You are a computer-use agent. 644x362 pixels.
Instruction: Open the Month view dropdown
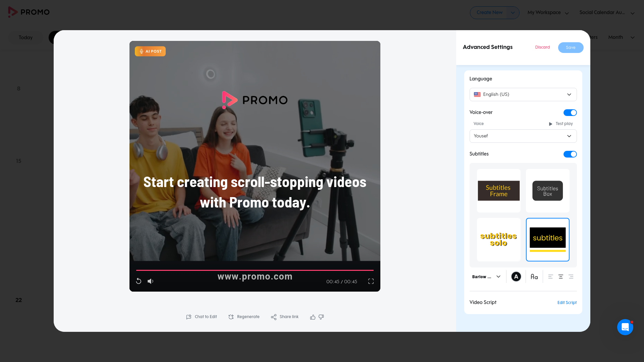(x=622, y=37)
